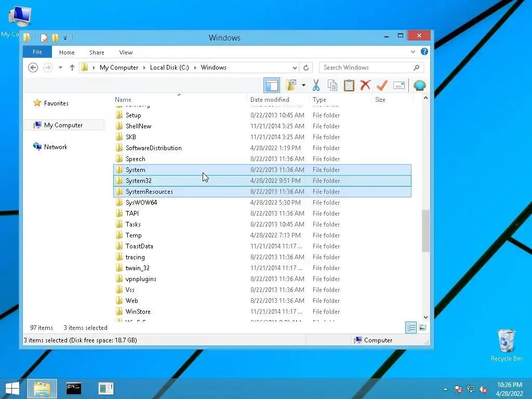Click the properties icon in quick access toolbar
532x399 pixels.
coord(44,37)
